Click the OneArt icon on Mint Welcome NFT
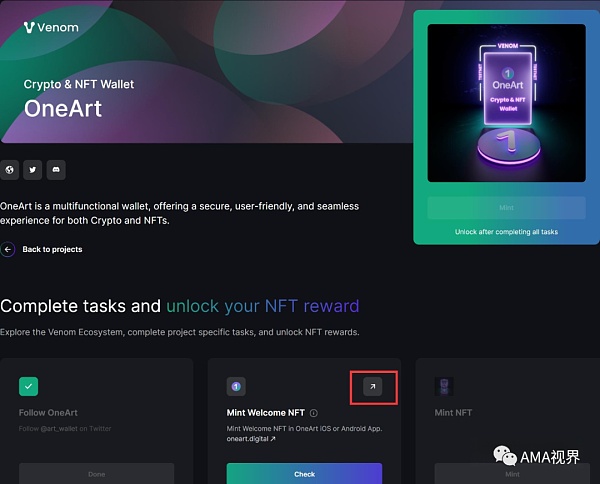The height and width of the screenshot is (484, 600). click(x=236, y=386)
